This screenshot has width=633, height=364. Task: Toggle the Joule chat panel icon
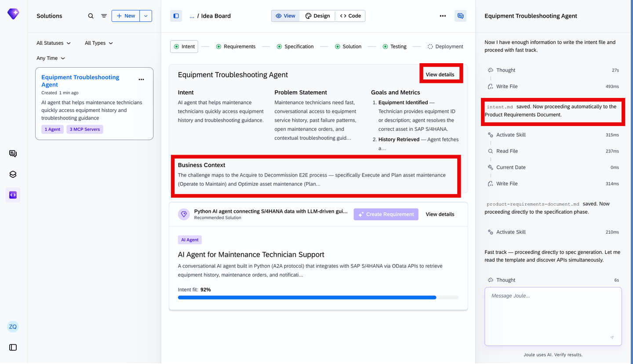[x=461, y=16]
